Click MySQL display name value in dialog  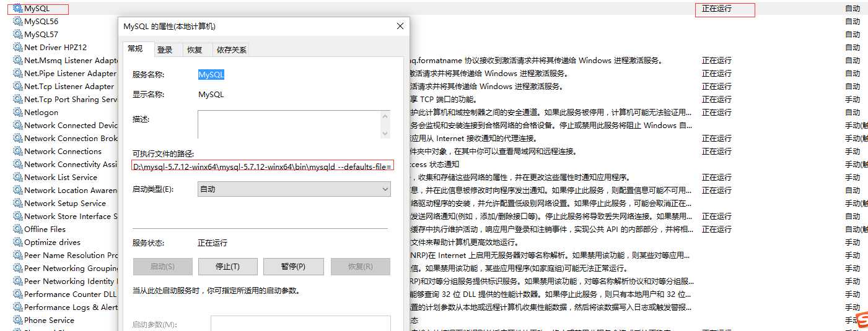[211, 95]
